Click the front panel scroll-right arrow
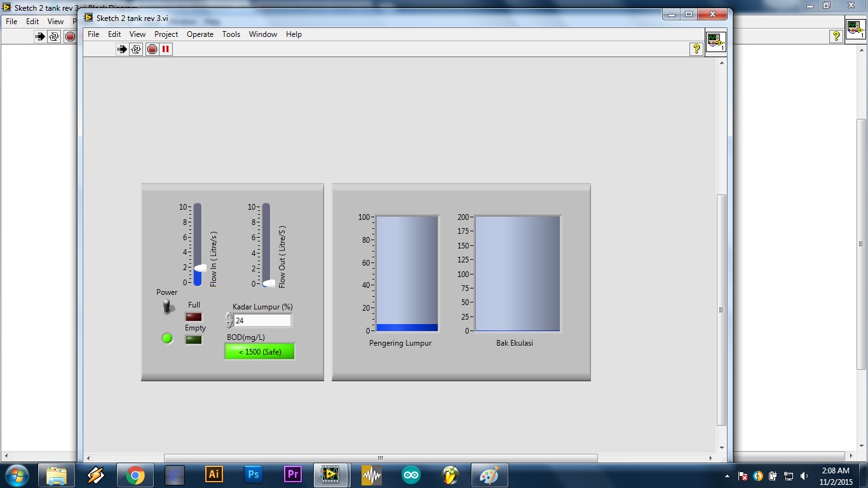 (x=711, y=458)
